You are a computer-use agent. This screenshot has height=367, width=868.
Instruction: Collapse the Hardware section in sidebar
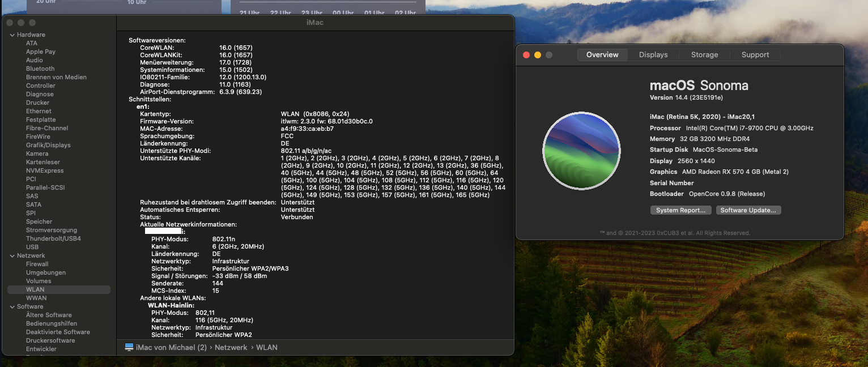12,35
